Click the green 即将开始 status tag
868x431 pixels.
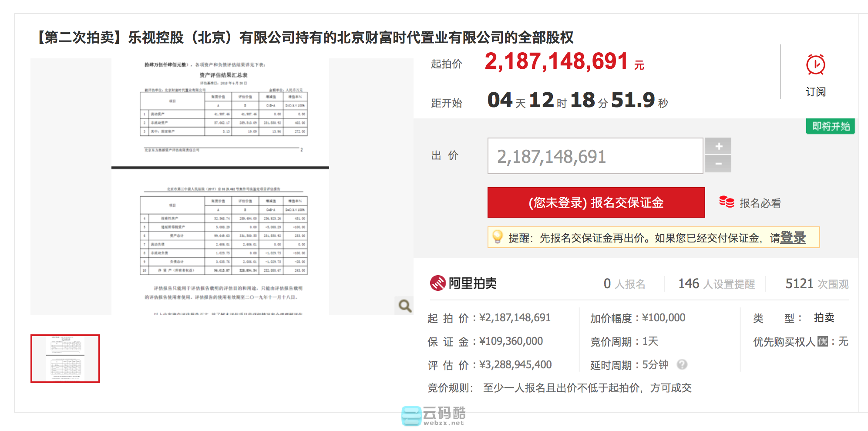click(830, 126)
